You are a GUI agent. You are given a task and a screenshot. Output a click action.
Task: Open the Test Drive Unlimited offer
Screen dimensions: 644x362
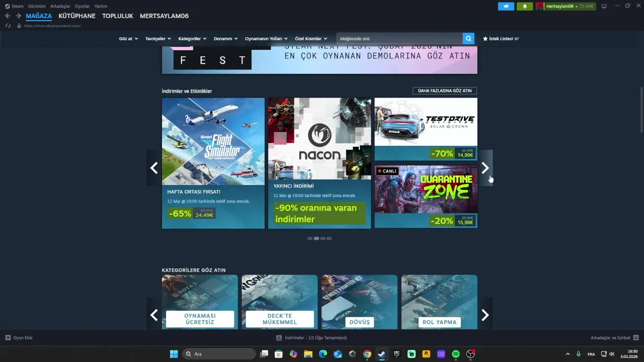(426, 129)
